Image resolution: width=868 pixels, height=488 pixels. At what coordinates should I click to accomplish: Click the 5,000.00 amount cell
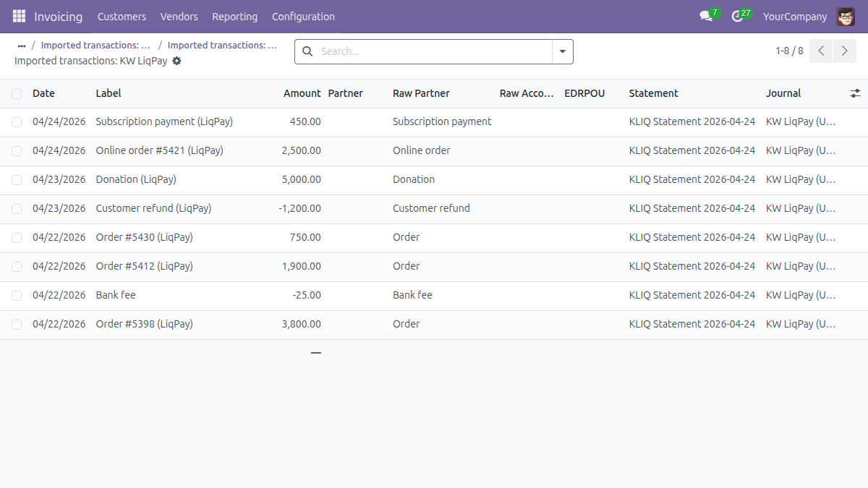click(302, 180)
